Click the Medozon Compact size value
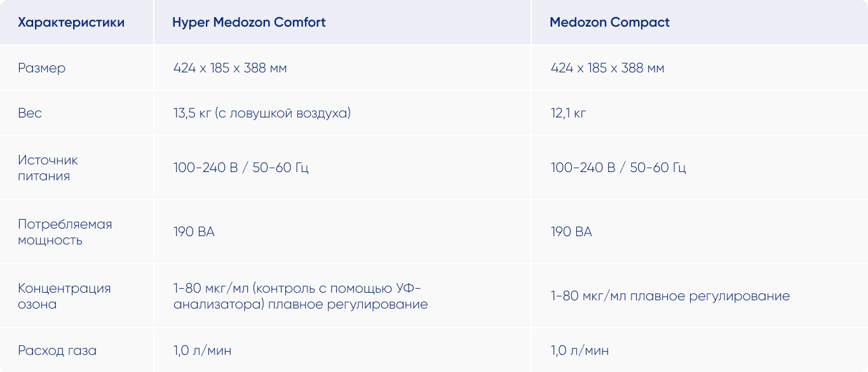Viewport: 868px width, 372px height. point(607,68)
